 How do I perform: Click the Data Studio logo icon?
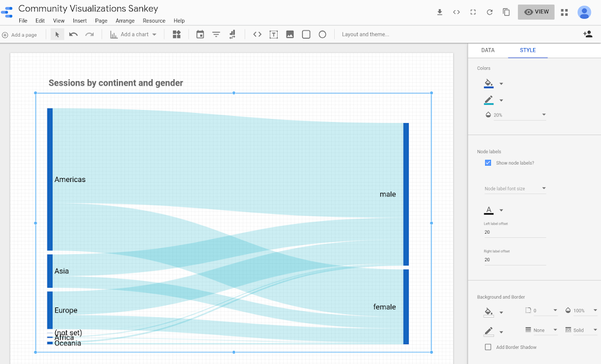coord(7,12)
